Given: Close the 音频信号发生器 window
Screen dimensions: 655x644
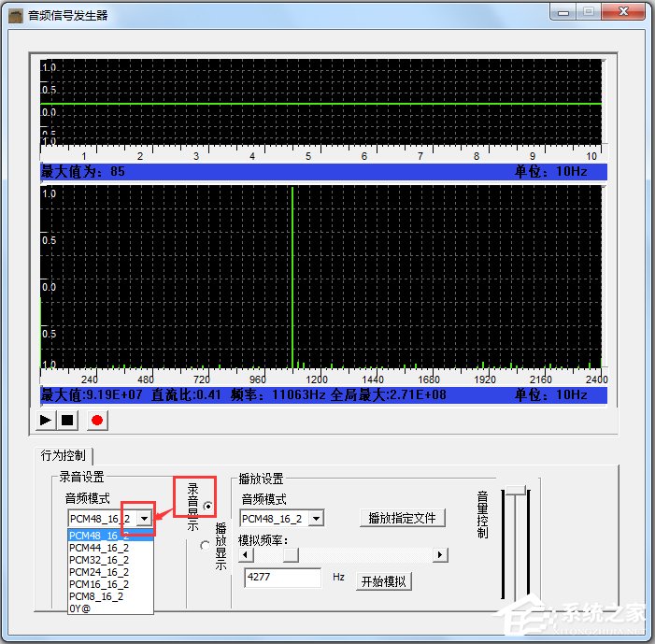Looking at the screenshot, I should tap(623, 12).
